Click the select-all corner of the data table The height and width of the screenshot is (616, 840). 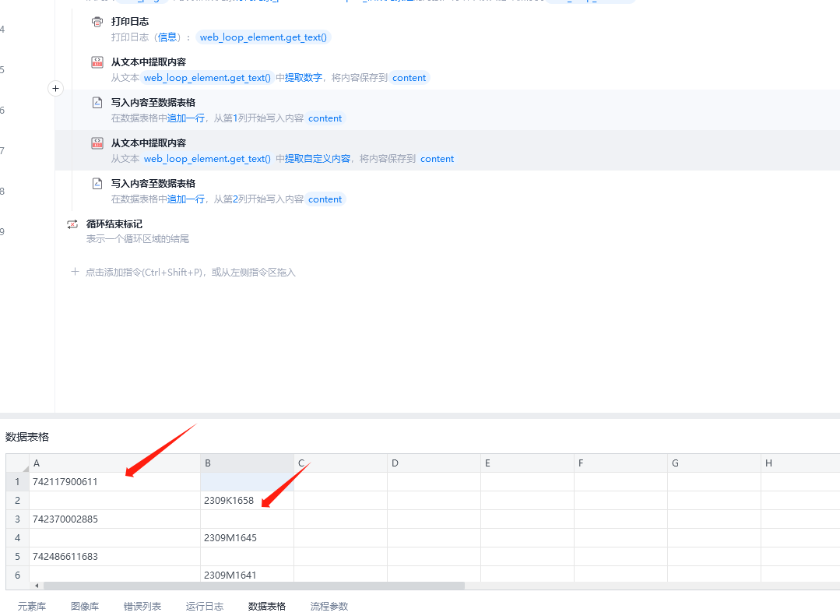(x=18, y=463)
